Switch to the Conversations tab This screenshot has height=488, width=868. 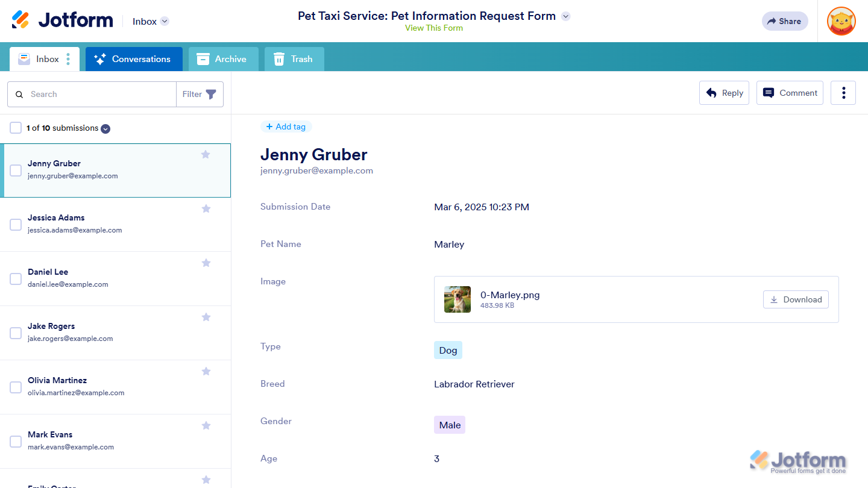(134, 59)
